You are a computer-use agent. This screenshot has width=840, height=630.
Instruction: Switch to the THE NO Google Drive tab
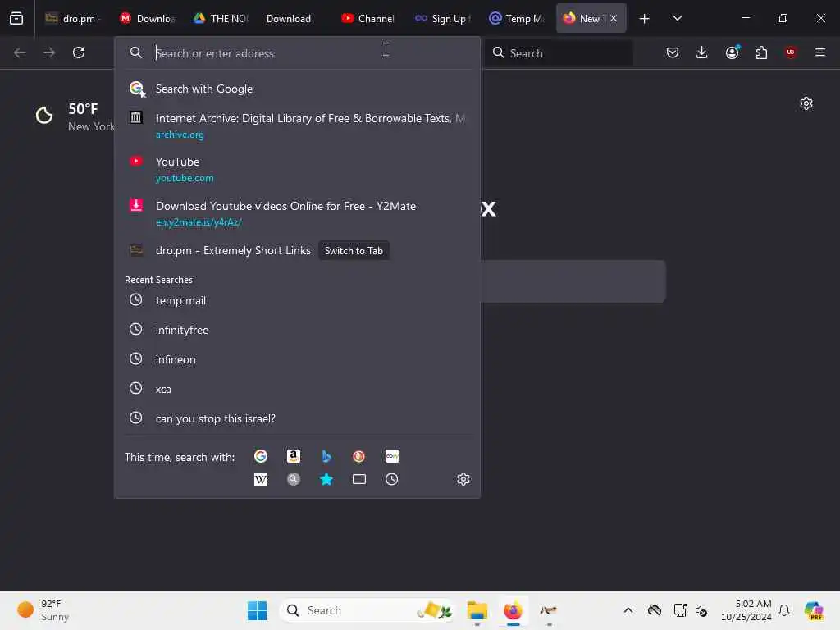pyautogui.click(x=221, y=19)
